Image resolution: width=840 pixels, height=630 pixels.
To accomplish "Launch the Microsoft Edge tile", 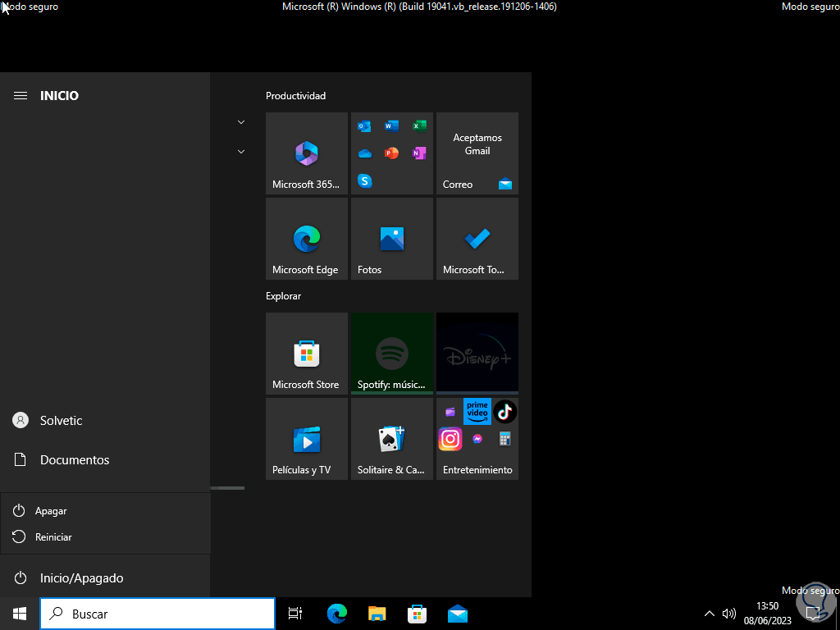I will tap(307, 239).
